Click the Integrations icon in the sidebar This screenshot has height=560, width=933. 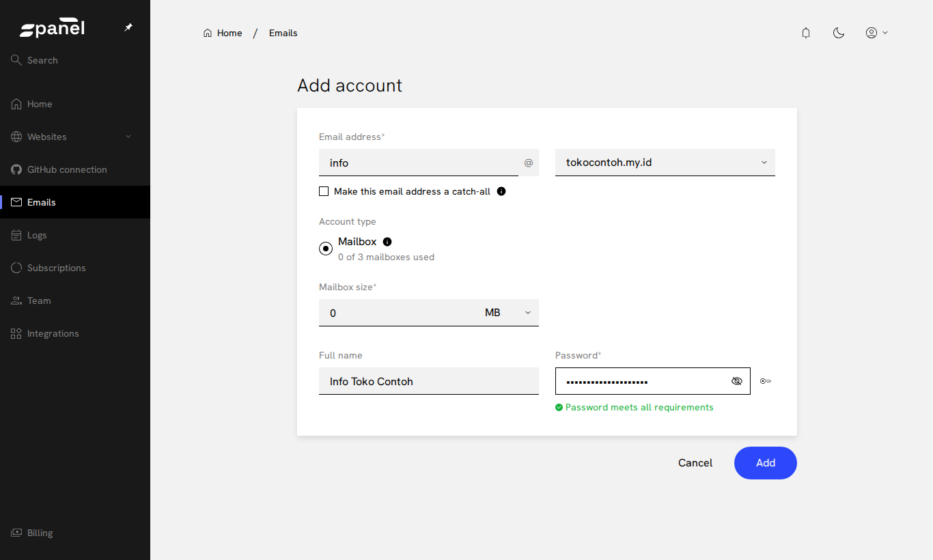pyautogui.click(x=16, y=333)
